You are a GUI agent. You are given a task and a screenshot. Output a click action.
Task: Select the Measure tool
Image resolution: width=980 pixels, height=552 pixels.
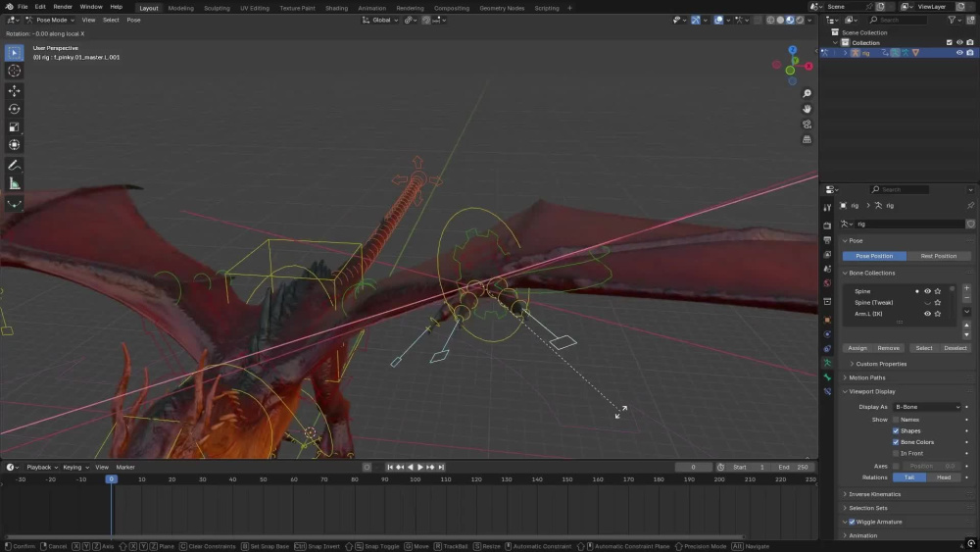[x=14, y=183]
